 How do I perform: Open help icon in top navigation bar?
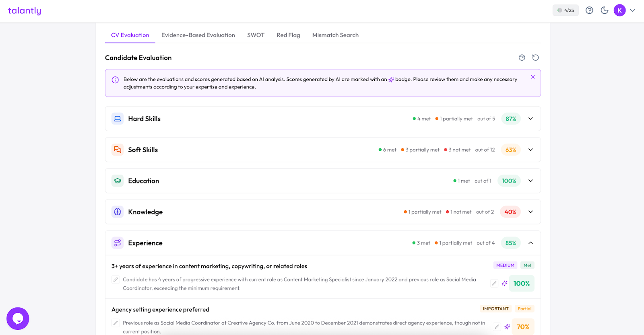pyautogui.click(x=589, y=10)
